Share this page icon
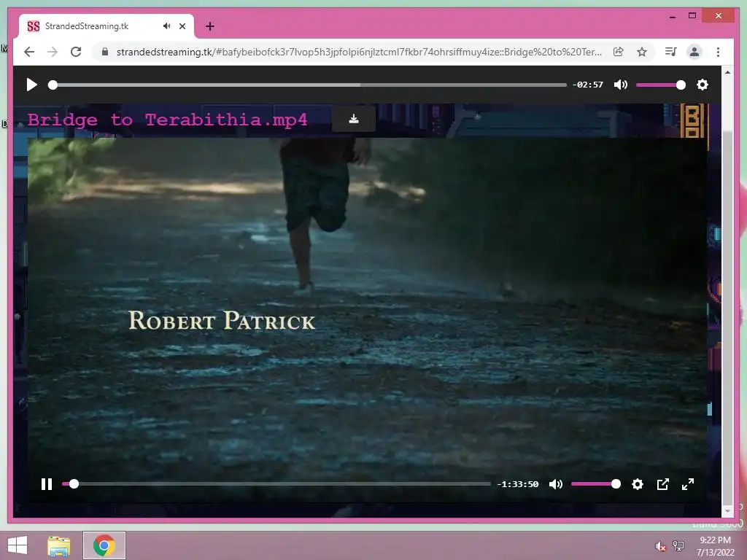 619,52
